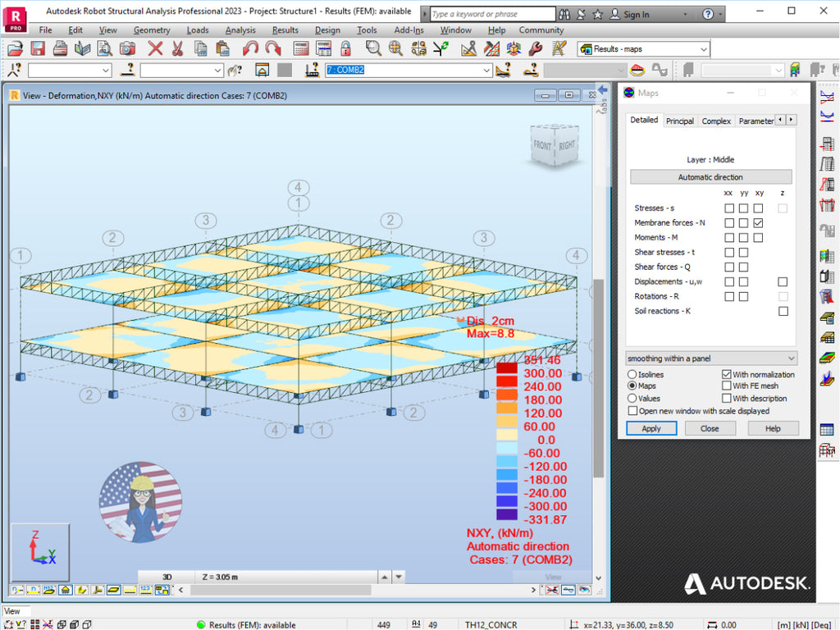840x630 pixels.
Task: Select the Isolines radio button
Action: pos(632,375)
